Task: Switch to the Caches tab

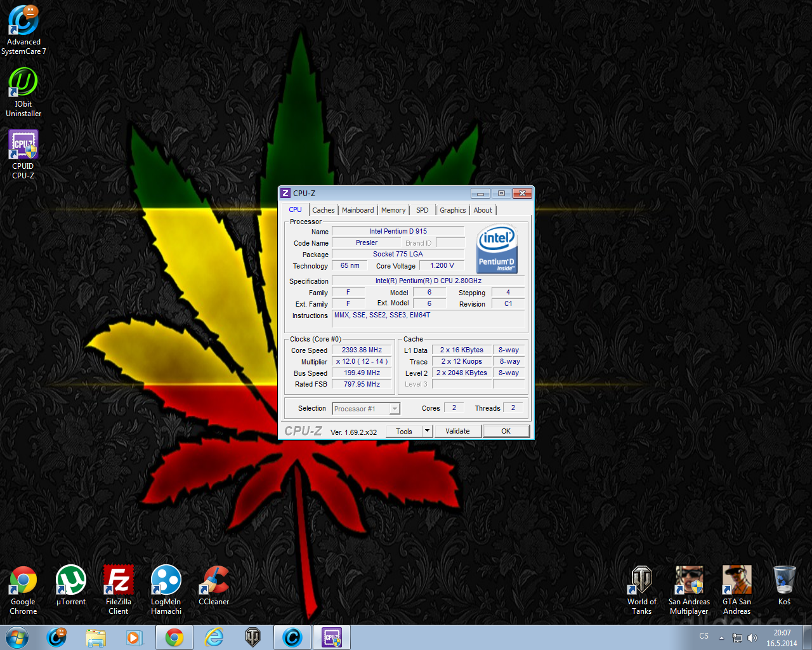Action: (324, 210)
